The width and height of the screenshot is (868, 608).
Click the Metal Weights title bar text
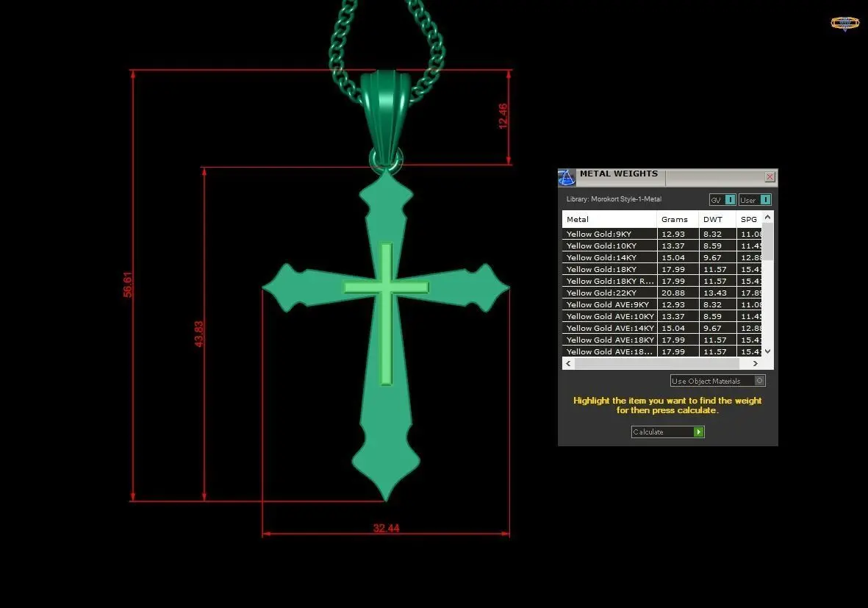point(619,174)
